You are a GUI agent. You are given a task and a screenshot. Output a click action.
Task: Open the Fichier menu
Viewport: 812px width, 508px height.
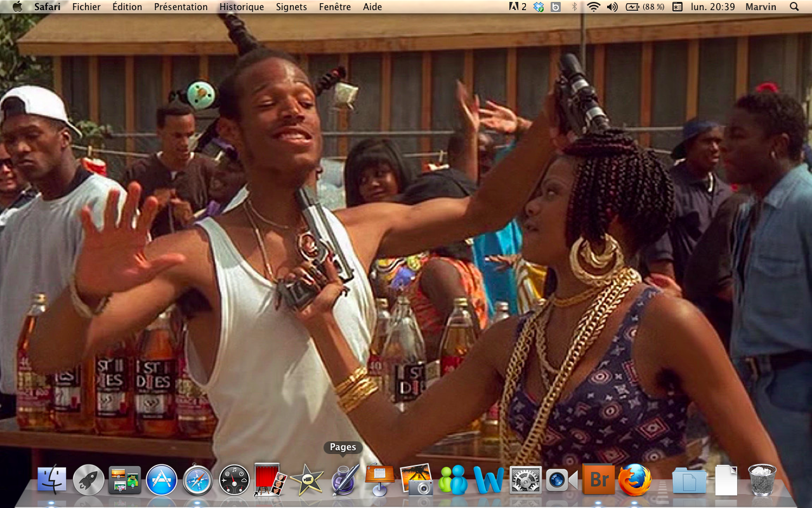click(86, 7)
